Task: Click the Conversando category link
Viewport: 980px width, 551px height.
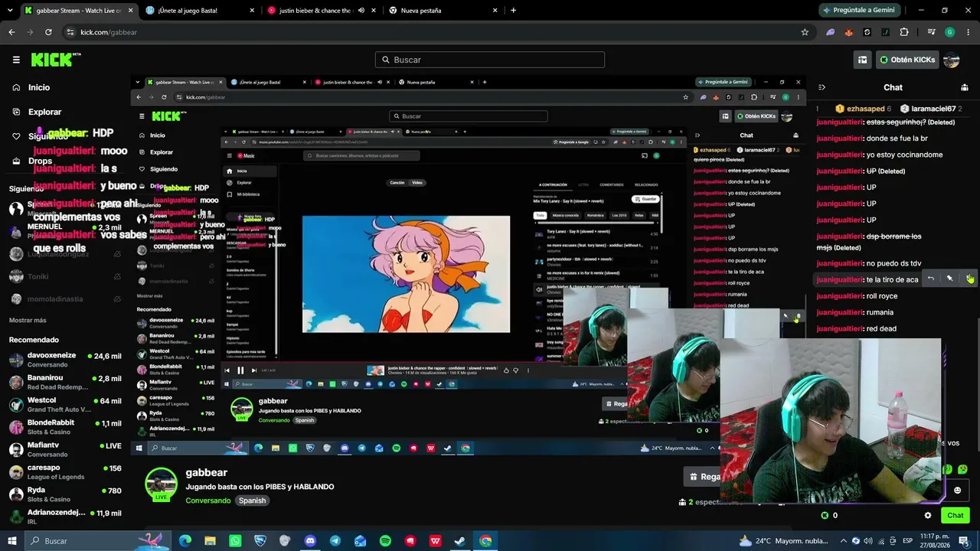Action: 207,500
